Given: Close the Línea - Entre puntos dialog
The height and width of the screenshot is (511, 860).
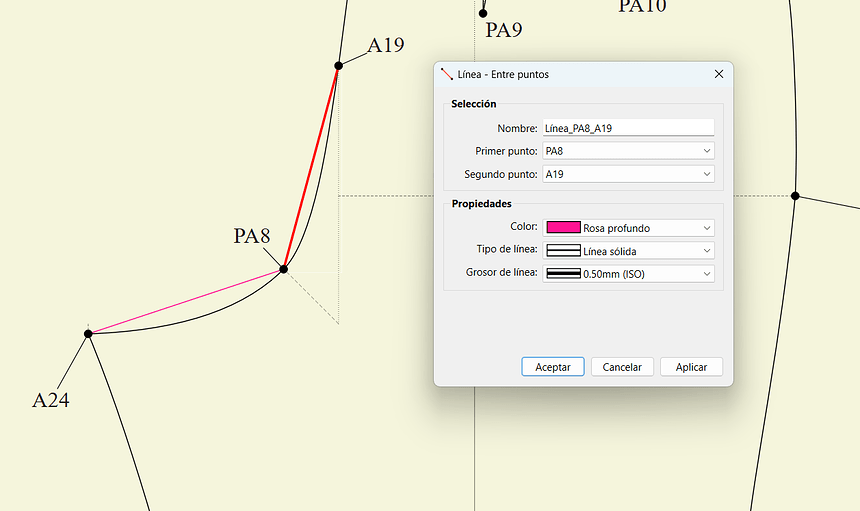Looking at the screenshot, I should [718, 74].
